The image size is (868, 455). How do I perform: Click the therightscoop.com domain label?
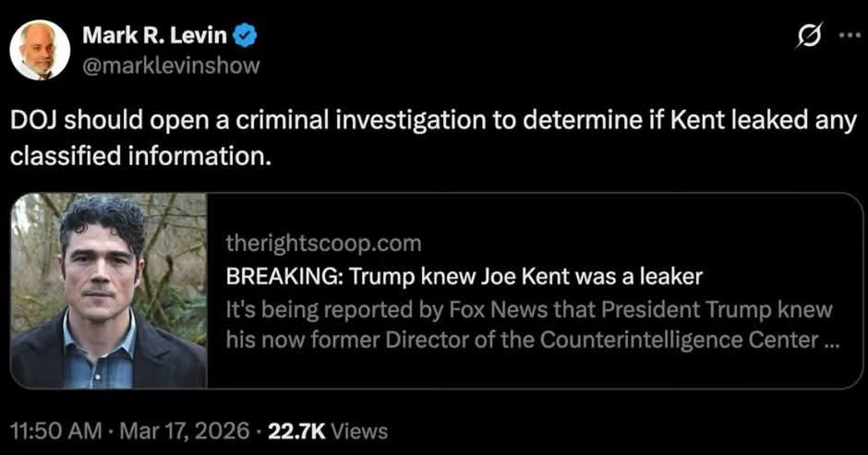point(323,243)
